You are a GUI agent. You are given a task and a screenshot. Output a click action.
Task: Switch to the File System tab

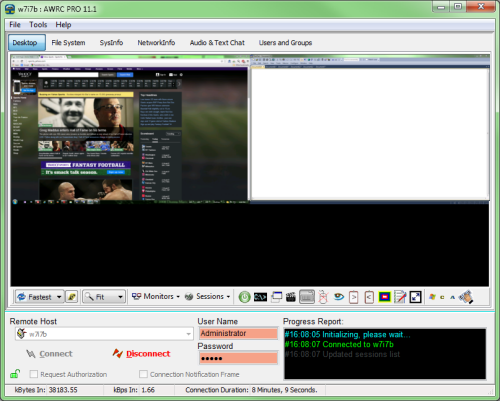pos(68,43)
